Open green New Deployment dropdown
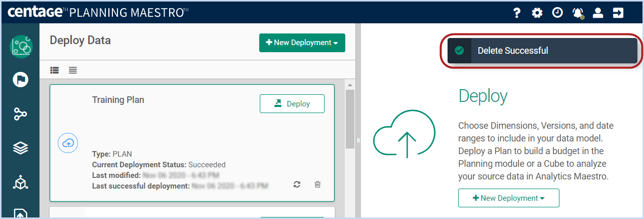The image size is (644, 219). (302, 43)
